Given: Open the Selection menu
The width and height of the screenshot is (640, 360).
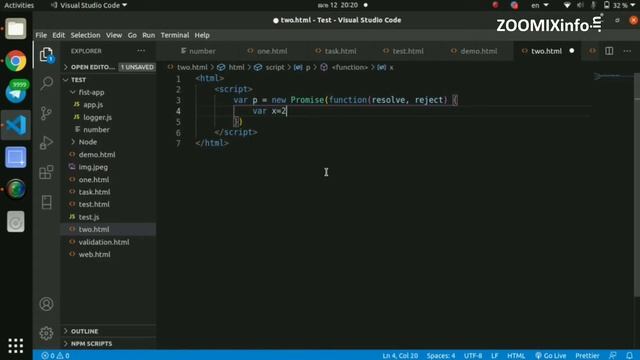Looking at the screenshot, I should tap(85, 35).
